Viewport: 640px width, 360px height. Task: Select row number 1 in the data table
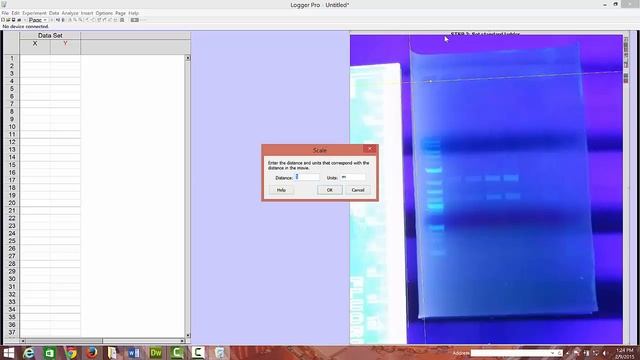point(12,58)
